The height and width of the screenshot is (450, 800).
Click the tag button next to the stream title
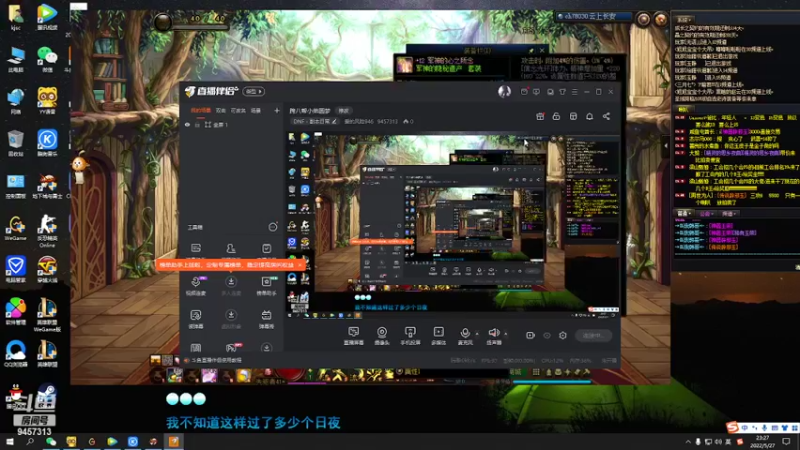tap(344, 111)
